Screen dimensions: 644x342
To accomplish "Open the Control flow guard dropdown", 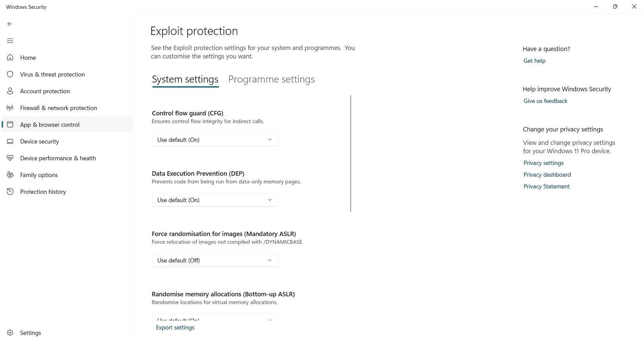I will pyautogui.click(x=214, y=139).
